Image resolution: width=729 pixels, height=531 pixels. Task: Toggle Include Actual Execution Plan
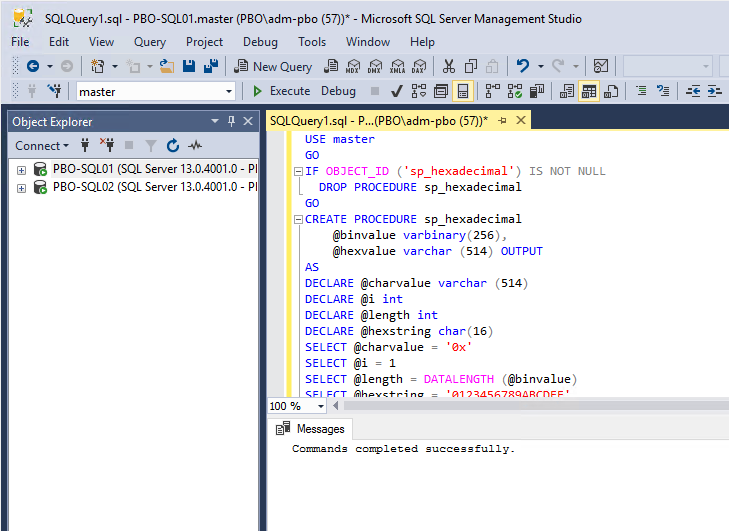tap(493, 91)
